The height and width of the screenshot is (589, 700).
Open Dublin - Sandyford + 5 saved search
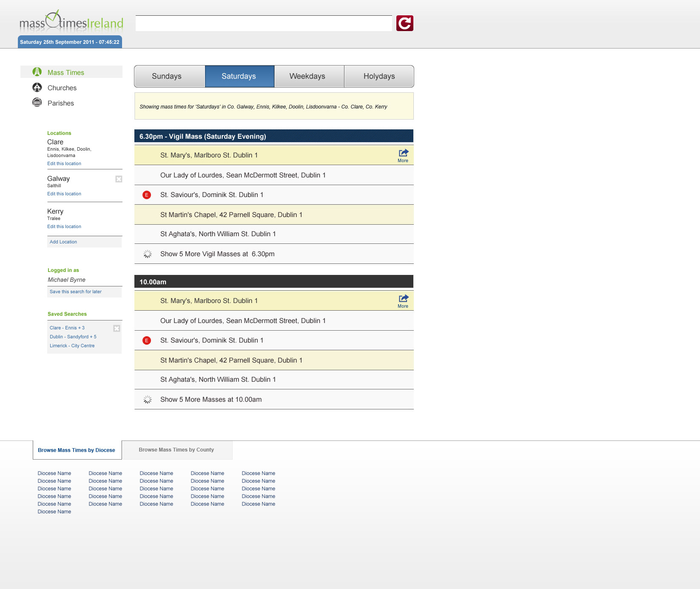(73, 337)
